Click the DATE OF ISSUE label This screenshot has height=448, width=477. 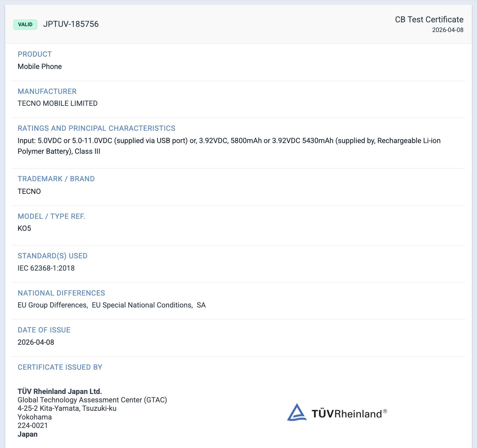pyautogui.click(x=44, y=330)
